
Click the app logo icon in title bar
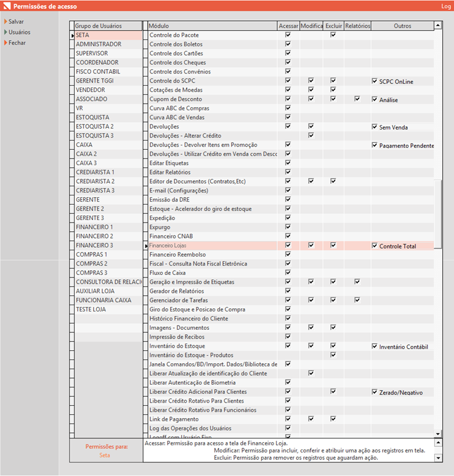(6, 6)
